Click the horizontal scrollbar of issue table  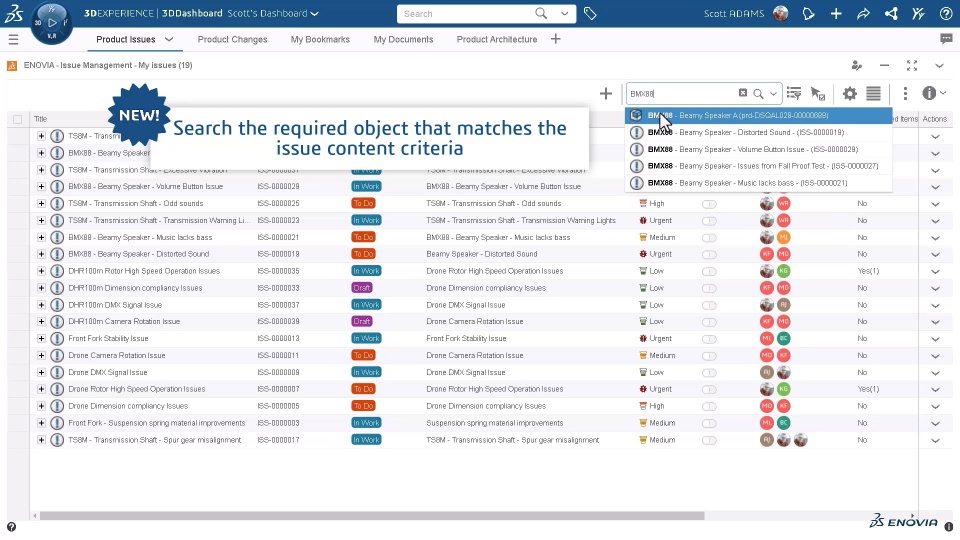(372, 516)
